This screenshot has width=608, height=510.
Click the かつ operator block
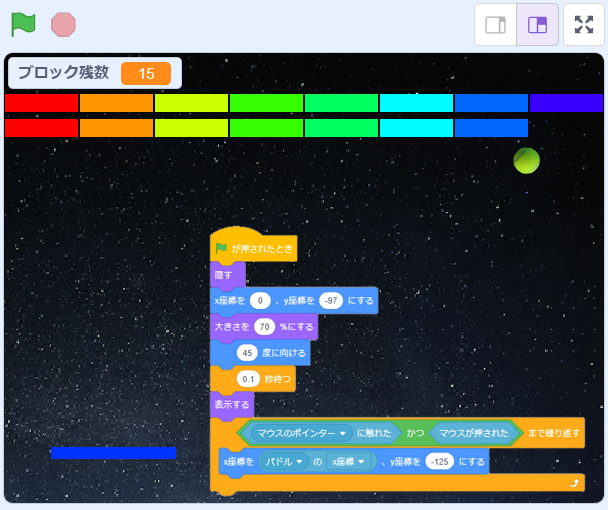click(x=415, y=433)
